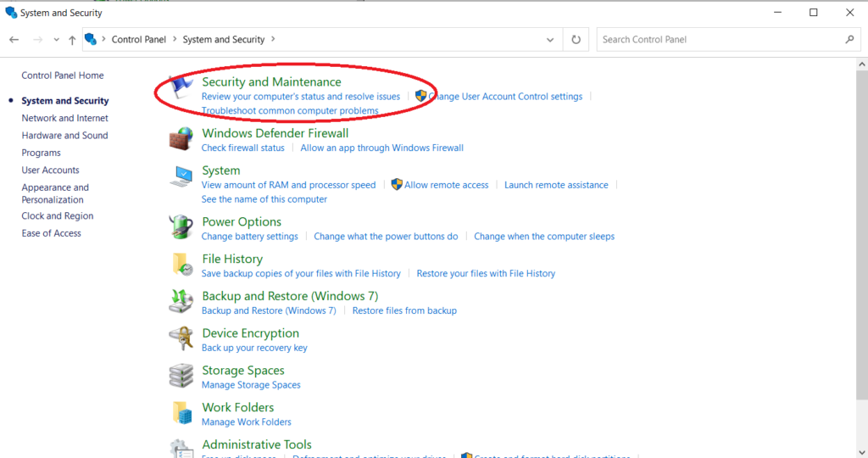868x458 pixels.
Task: Click Back up your recovery key
Action: pos(254,348)
